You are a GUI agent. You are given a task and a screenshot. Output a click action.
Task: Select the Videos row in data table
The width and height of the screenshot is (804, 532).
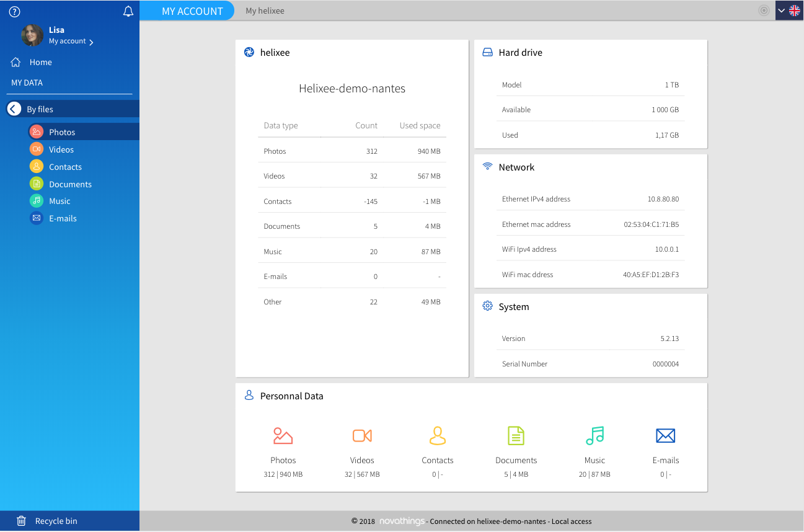[x=352, y=175]
